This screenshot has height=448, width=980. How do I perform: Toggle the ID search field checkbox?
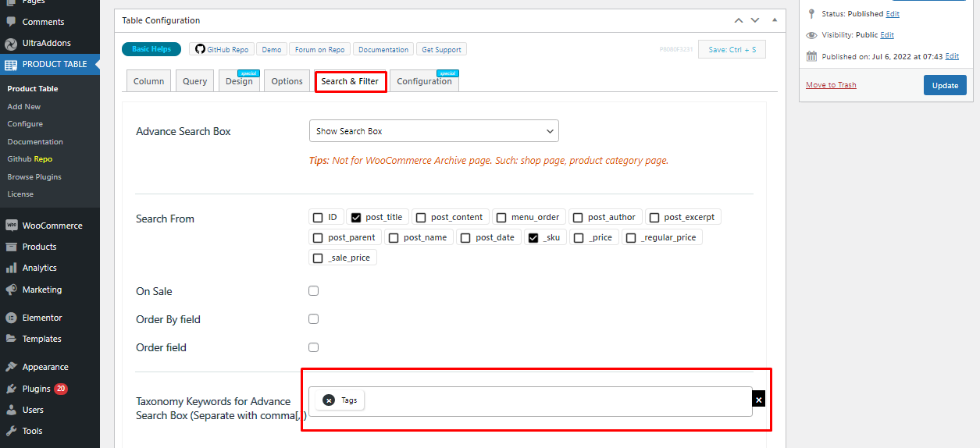pos(318,218)
